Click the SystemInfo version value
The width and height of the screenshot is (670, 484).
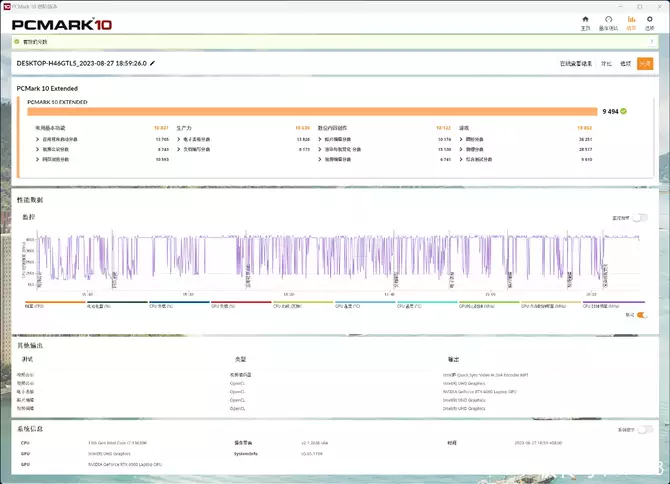point(311,454)
